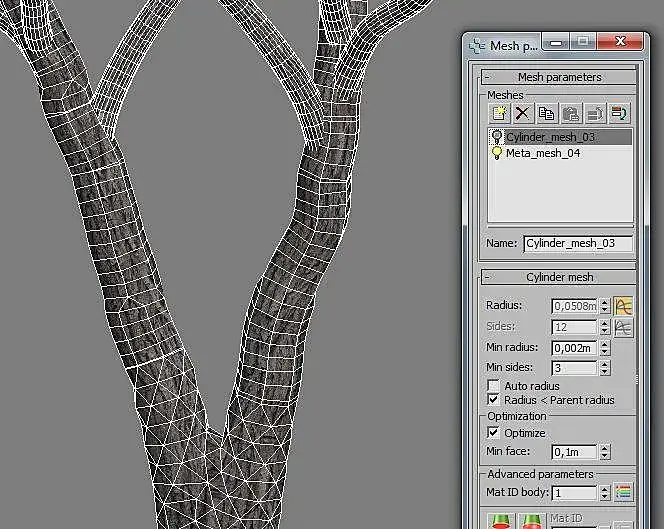Click the Min radius value field
Image resolution: width=664 pixels, height=529 pixels.
574,348
